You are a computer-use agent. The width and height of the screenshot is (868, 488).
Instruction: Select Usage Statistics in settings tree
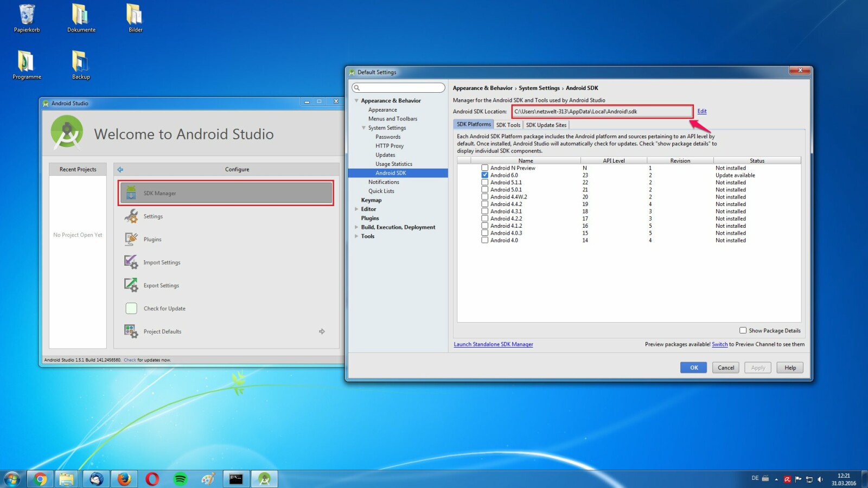[394, 164]
